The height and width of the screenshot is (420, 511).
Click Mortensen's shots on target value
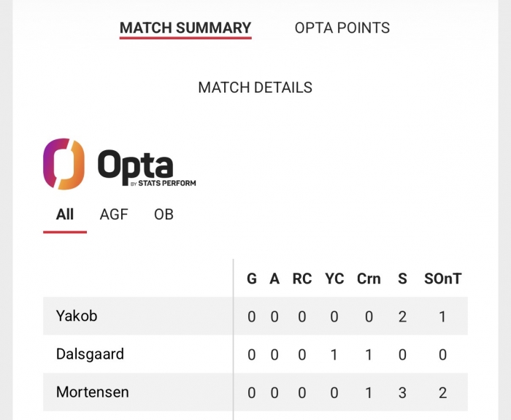tap(443, 392)
